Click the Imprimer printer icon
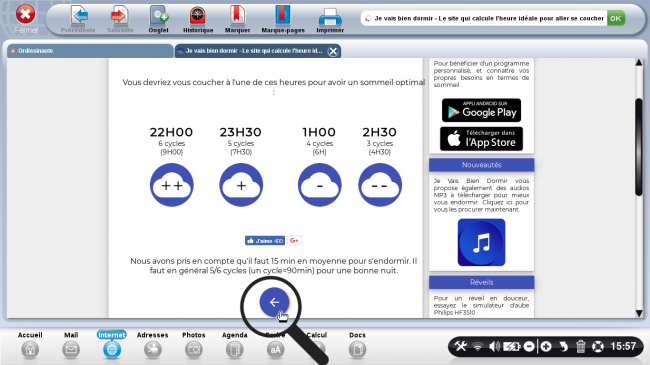Viewport: 650px width, 365px height. [x=330, y=19]
